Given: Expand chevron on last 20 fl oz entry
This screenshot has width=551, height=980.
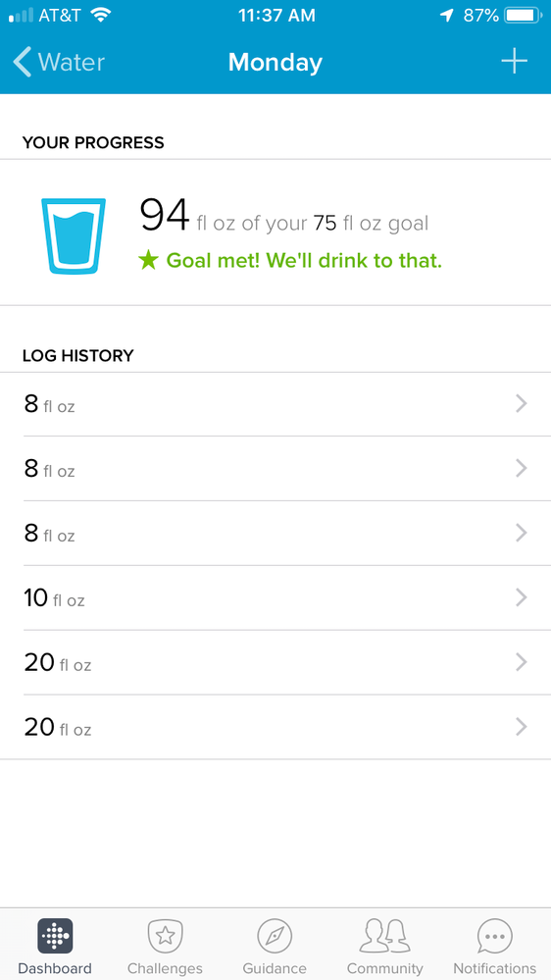Looking at the screenshot, I should coord(522,727).
